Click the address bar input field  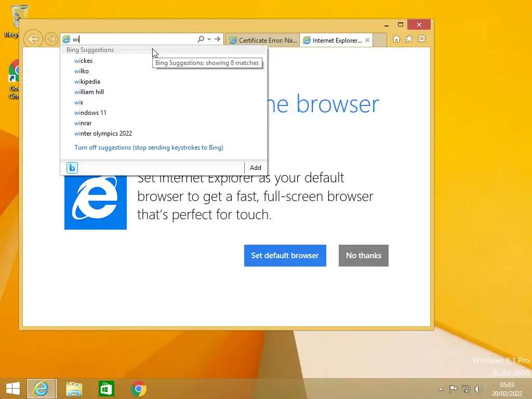[134, 39]
